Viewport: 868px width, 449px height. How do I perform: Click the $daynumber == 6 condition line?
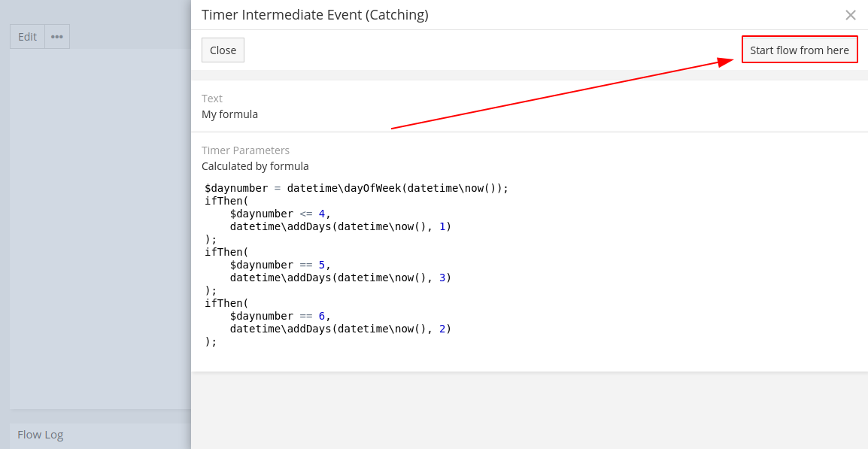(280, 316)
